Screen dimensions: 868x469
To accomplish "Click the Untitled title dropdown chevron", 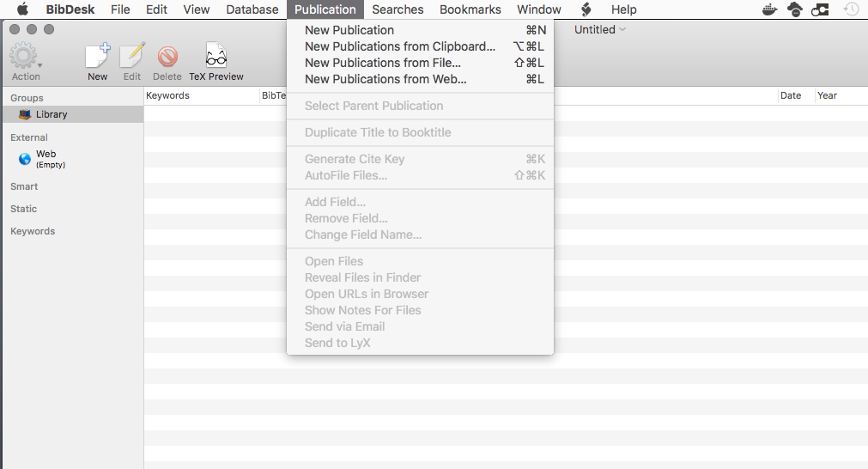I will [622, 29].
